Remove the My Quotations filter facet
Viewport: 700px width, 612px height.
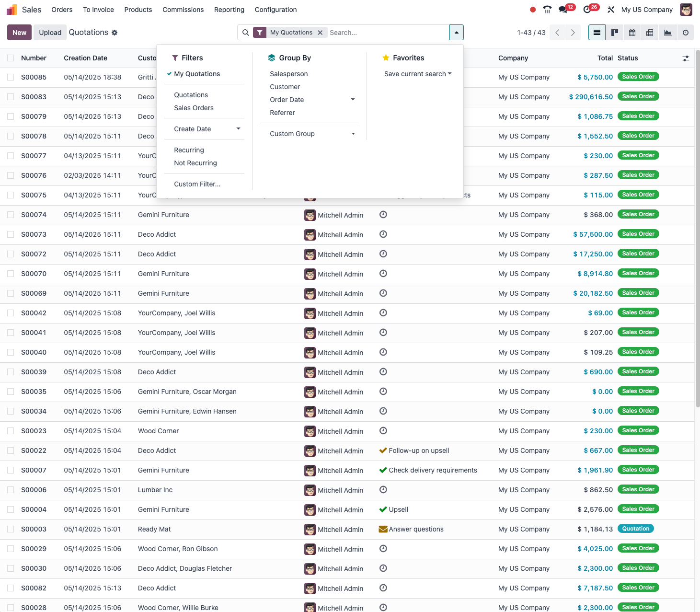coord(320,33)
